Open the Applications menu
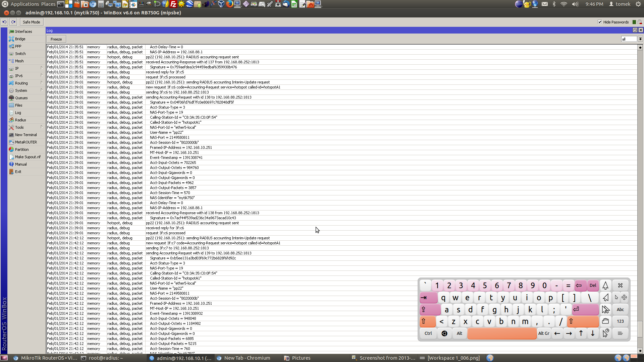The image size is (644, 362). click(x=24, y=4)
